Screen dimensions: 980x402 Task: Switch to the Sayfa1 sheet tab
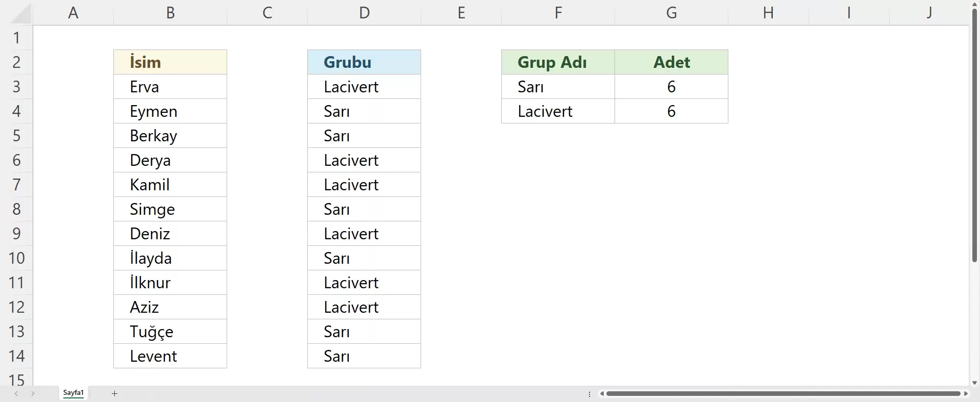73,393
